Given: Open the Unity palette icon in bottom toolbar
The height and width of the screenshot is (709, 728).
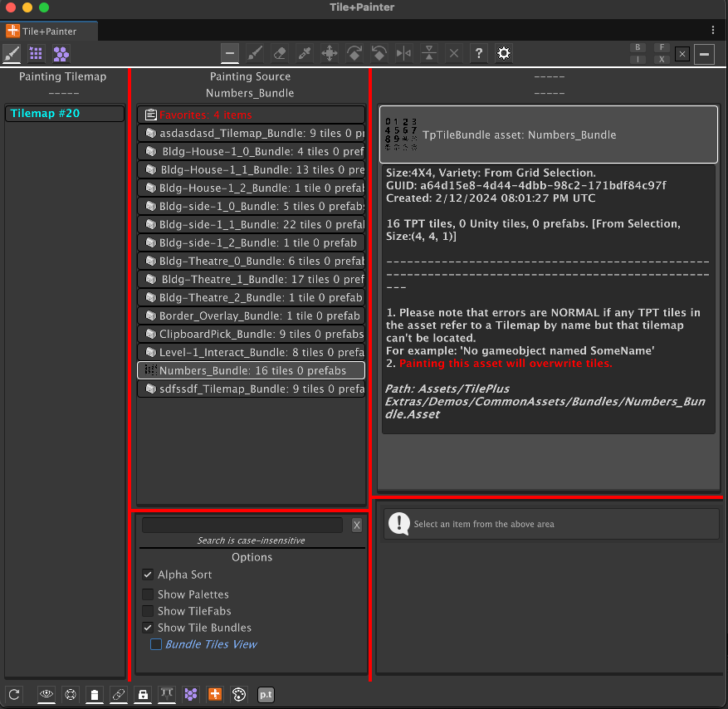Looking at the screenshot, I should pyautogui.click(x=239, y=695).
